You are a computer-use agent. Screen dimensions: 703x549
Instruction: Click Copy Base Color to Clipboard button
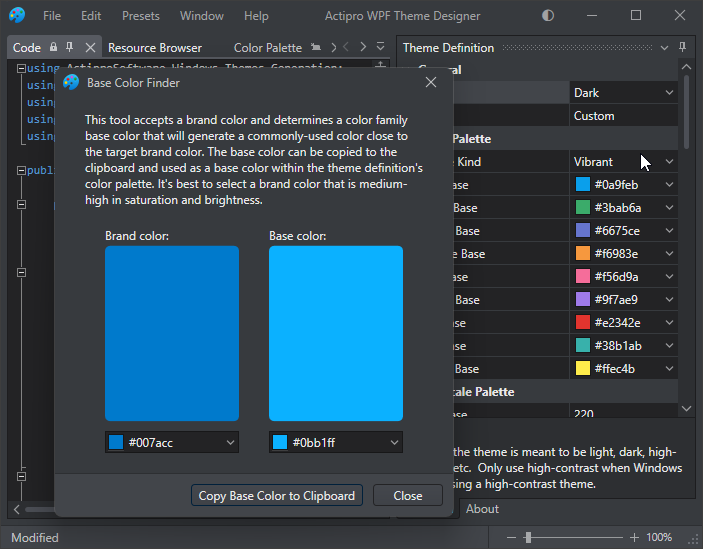(277, 496)
